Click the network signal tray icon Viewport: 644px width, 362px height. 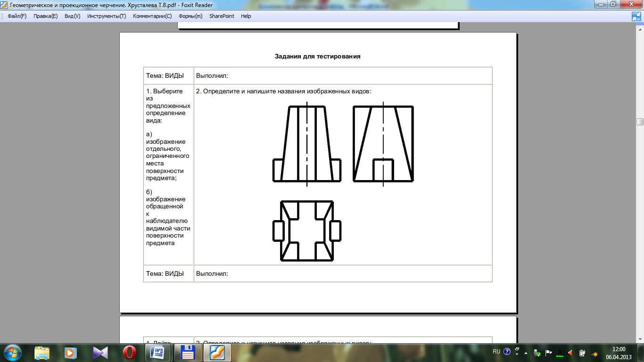(x=594, y=353)
